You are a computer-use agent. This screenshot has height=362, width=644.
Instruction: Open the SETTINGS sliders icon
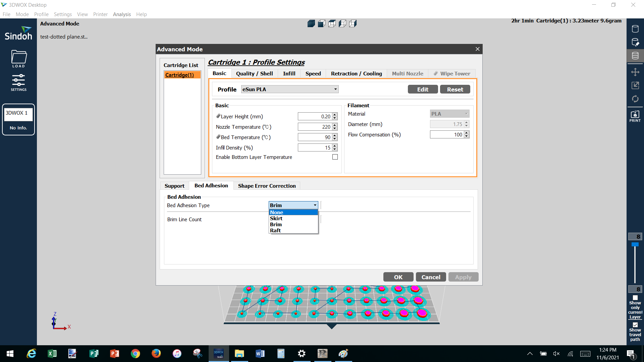tap(18, 82)
